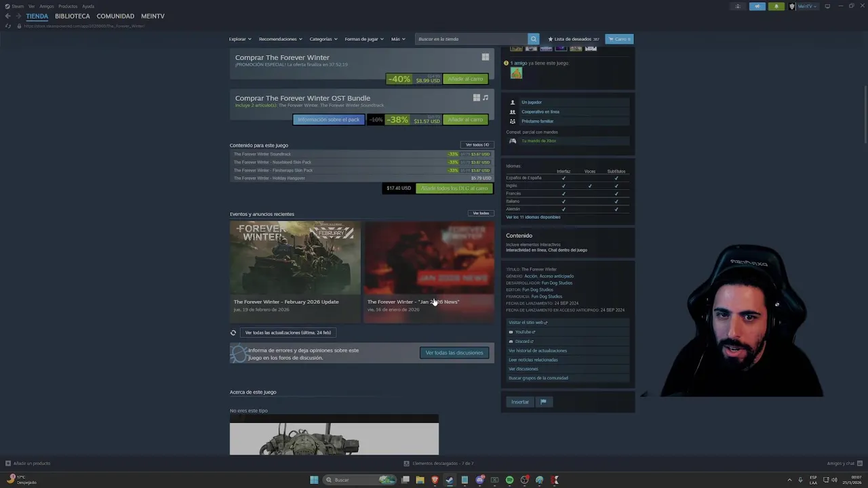The image size is (868, 488).
Task: Click the Un jugador single-player icon
Action: point(513,102)
